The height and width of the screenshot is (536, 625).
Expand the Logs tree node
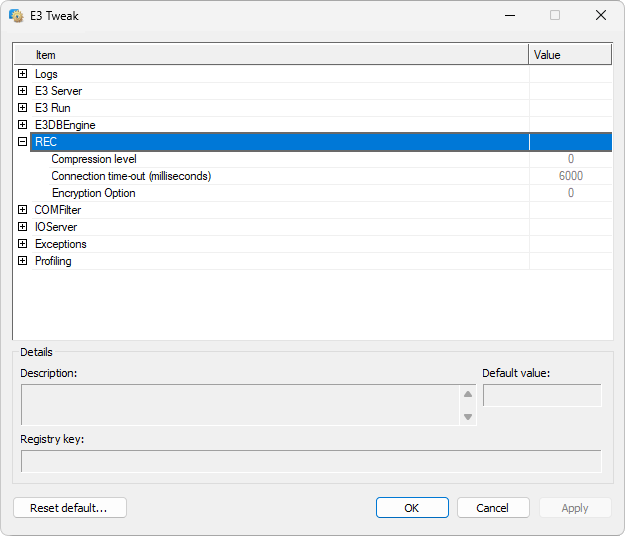click(22, 74)
